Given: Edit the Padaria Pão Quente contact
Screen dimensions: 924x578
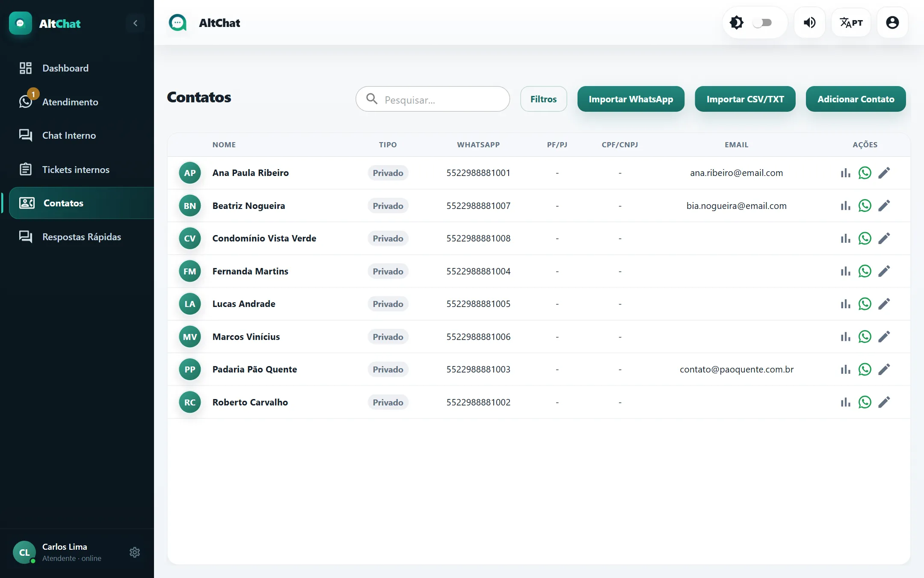Looking at the screenshot, I should (x=884, y=369).
